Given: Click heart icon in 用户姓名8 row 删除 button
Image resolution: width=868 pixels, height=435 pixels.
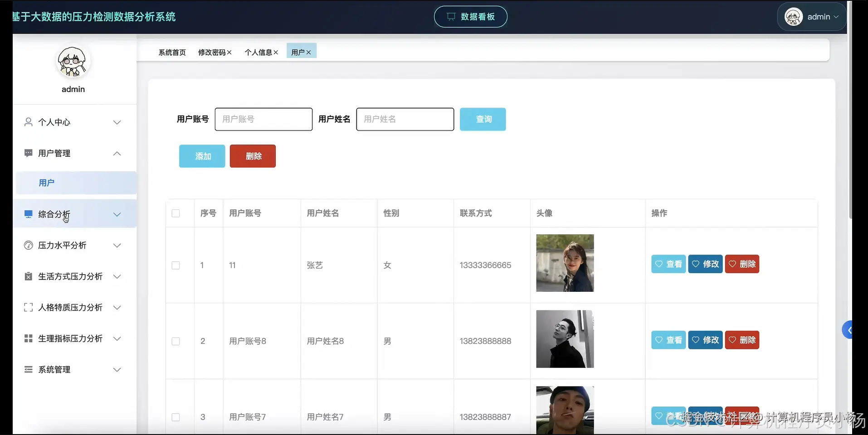Looking at the screenshot, I should click(x=732, y=340).
